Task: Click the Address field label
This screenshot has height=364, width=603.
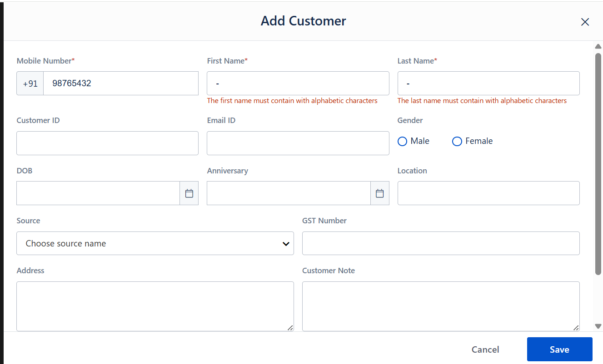Action: pos(30,271)
